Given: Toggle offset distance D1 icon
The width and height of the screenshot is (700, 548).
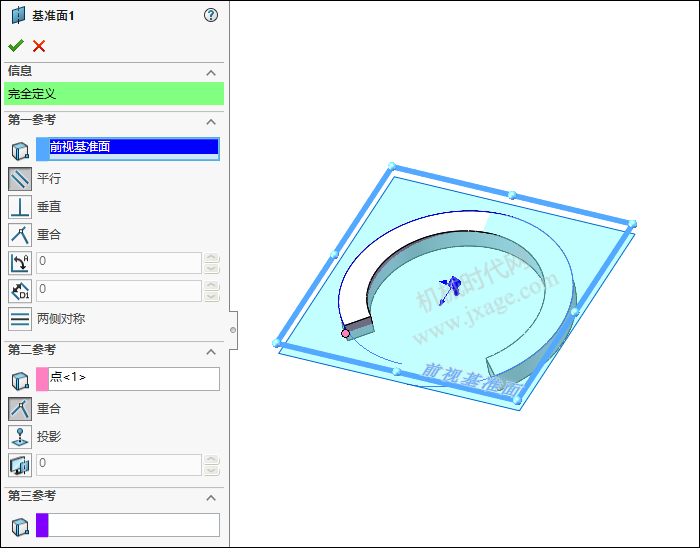Looking at the screenshot, I should 20,291.
